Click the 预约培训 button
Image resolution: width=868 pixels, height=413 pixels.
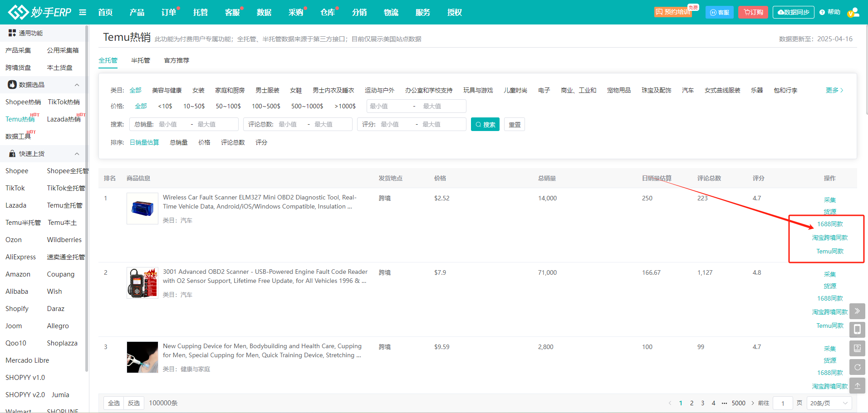tap(673, 12)
